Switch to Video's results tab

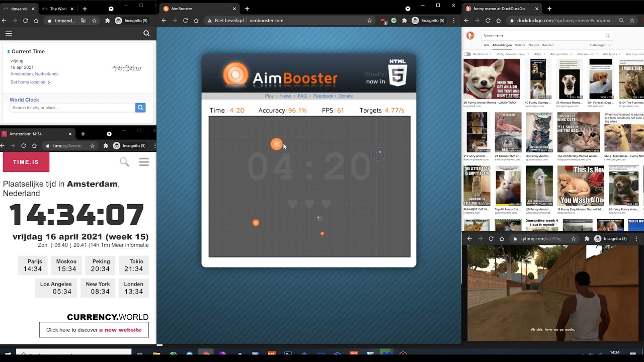click(x=520, y=45)
